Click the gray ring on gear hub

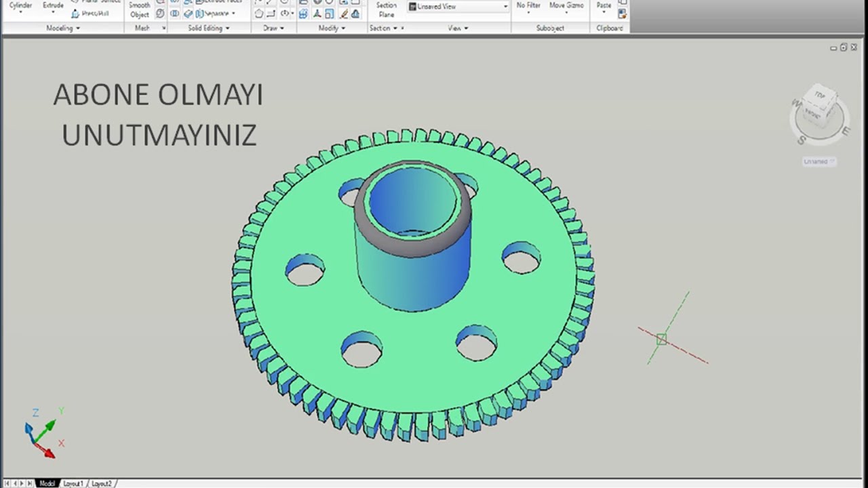click(412, 247)
